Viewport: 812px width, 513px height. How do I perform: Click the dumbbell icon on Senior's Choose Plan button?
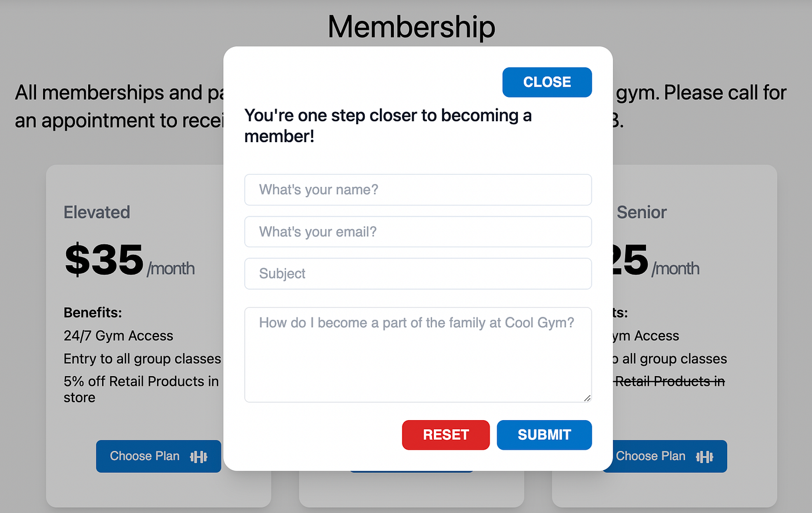pos(705,457)
